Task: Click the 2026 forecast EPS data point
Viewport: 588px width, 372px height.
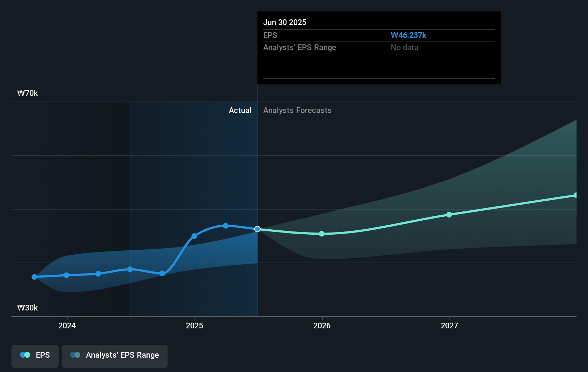Action: click(321, 234)
